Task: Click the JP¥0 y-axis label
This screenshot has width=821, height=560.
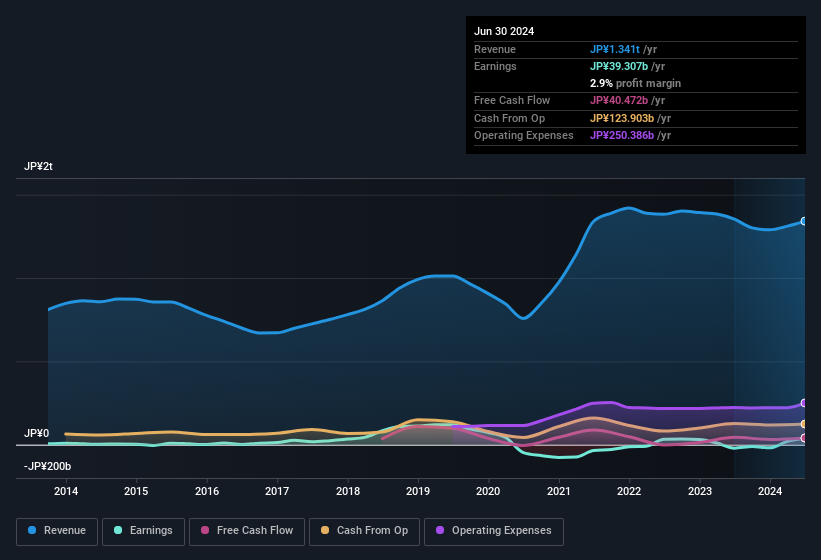Action: tap(37, 433)
